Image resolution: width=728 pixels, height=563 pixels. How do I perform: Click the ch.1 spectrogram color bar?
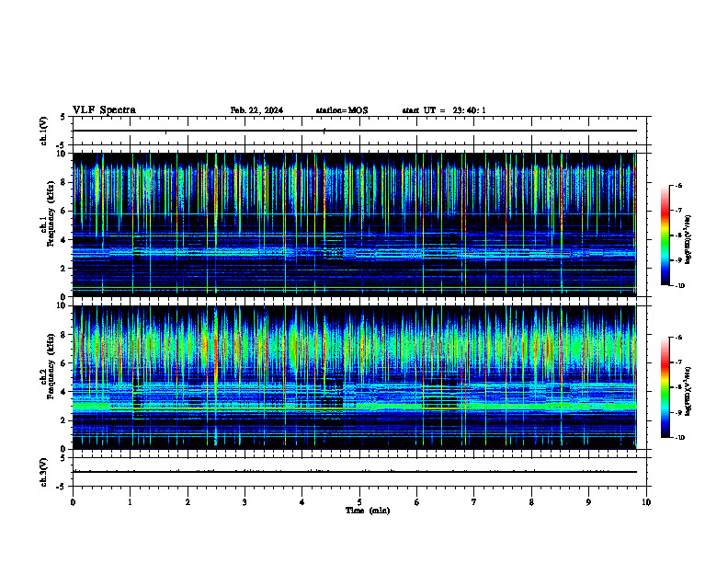point(665,236)
